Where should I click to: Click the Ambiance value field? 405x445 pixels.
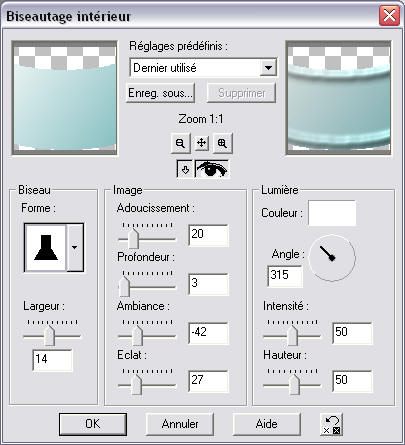pyautogui.click(x=208, y=333)
